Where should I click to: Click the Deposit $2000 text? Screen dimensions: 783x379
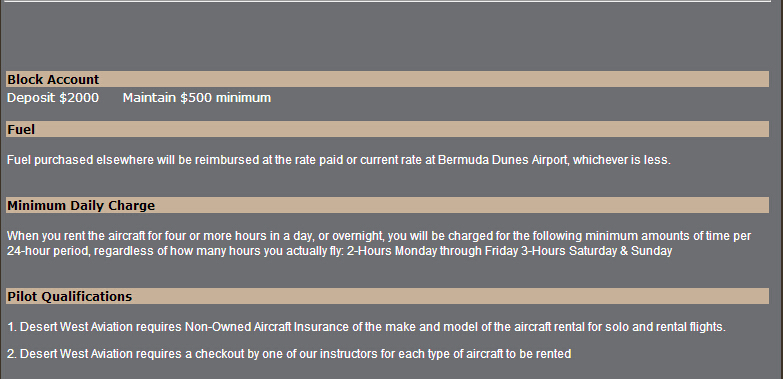coord(53,98)
